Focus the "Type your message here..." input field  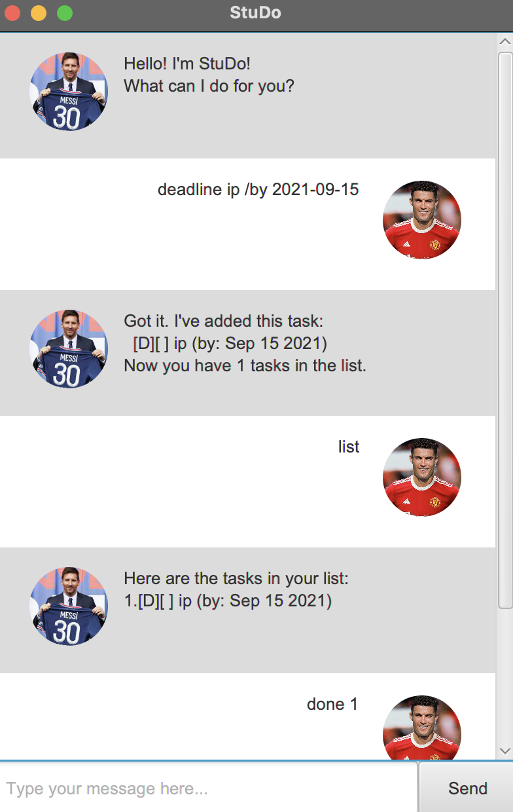(208, 788)
